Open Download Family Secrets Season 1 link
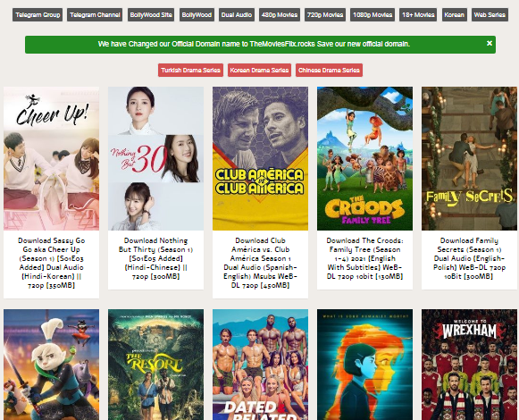The height and width of the screenshot is (420, 519). click(x=469, y=258)
